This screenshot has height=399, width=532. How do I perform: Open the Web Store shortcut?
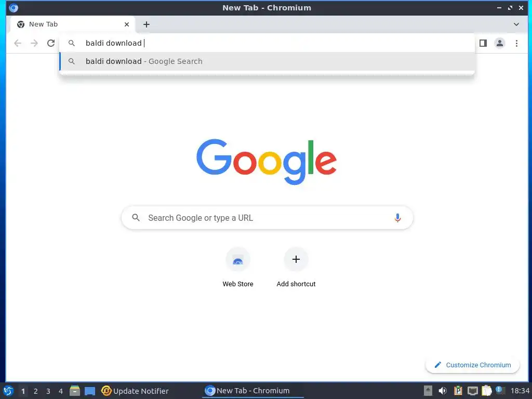point(238,268)
